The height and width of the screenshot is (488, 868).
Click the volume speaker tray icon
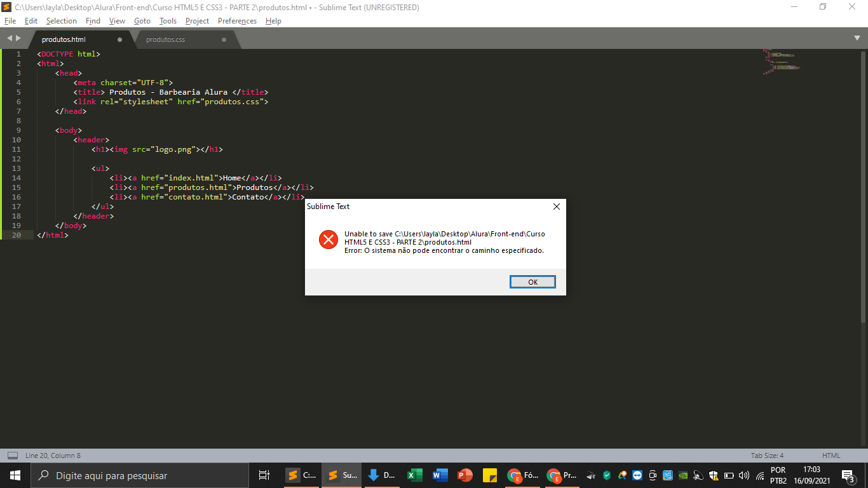pyautogui.click(x=744, y=475)
